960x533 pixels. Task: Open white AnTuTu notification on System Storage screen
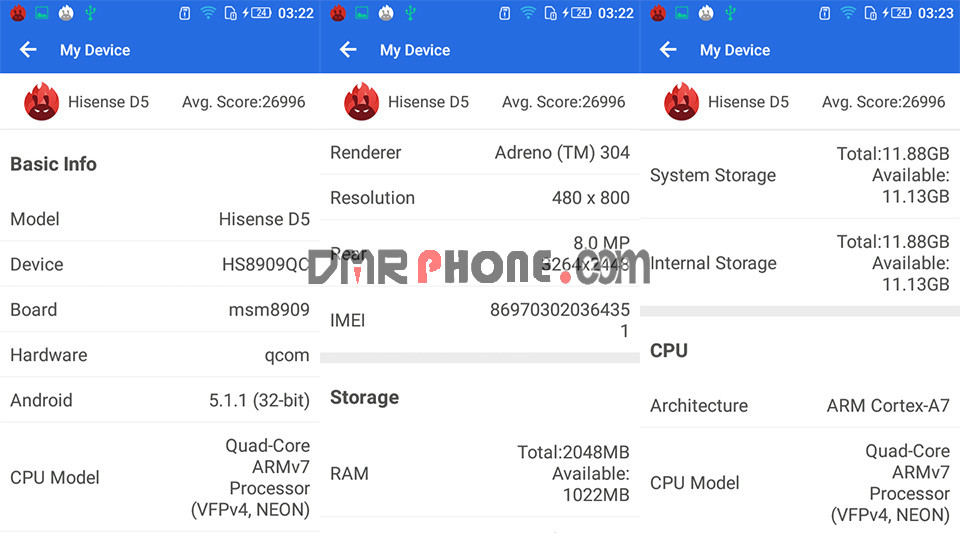point(706,13)
